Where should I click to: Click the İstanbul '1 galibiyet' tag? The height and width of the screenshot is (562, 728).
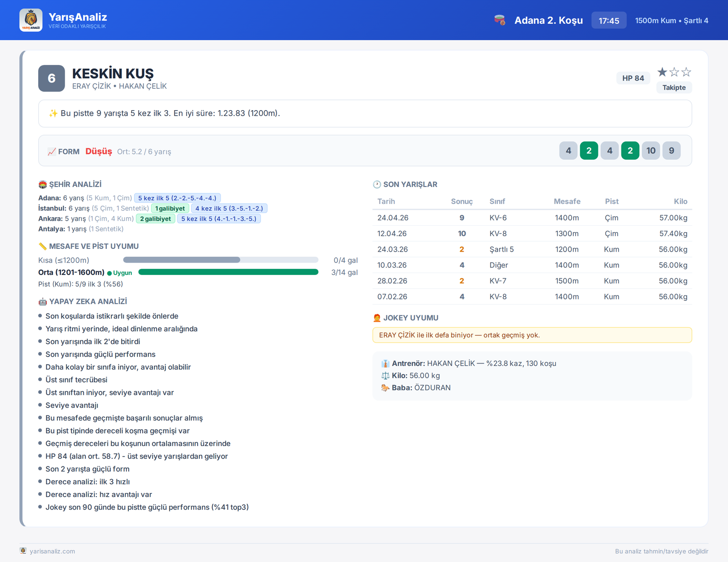pyautogui.click(x=170, y=208)
